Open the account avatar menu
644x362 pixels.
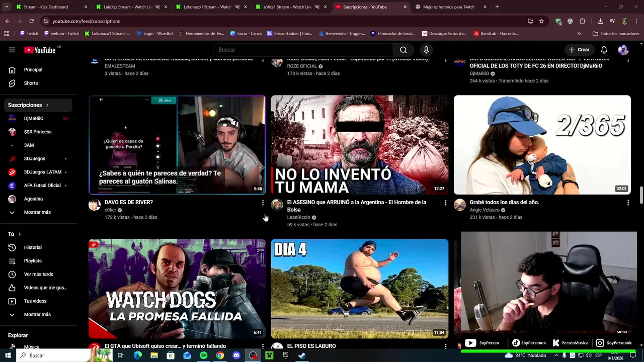[623, 50]
